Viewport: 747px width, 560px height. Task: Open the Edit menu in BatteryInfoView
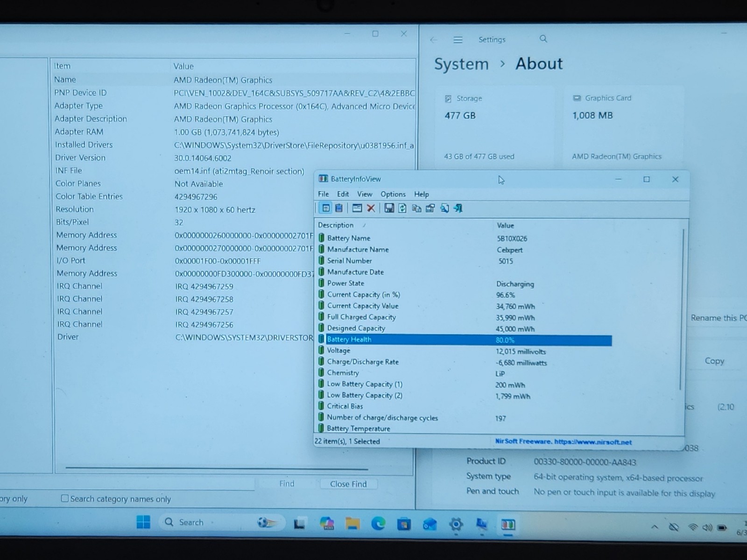pos(343,194)
